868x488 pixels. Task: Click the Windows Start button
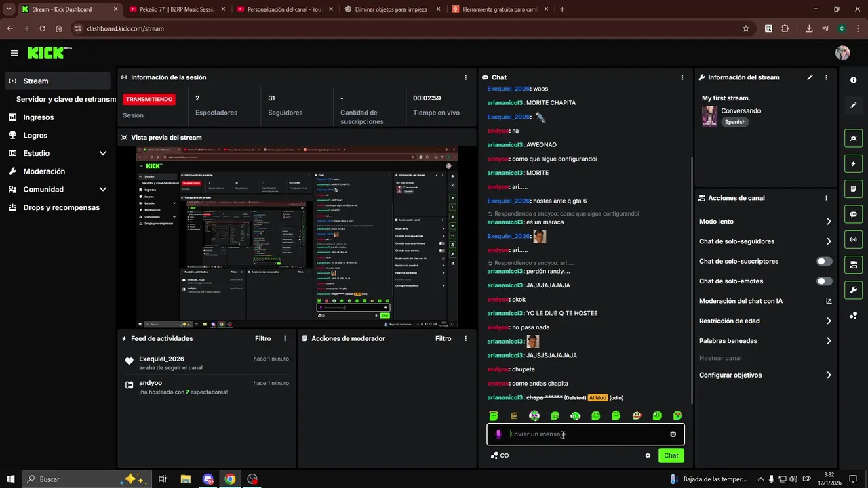(x=11, y=479)
